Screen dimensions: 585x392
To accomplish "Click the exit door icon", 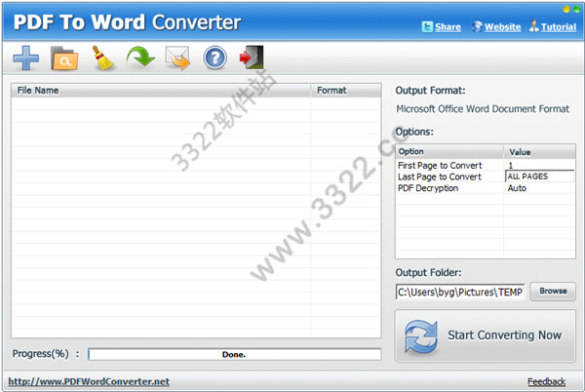I will pos(252,58).
